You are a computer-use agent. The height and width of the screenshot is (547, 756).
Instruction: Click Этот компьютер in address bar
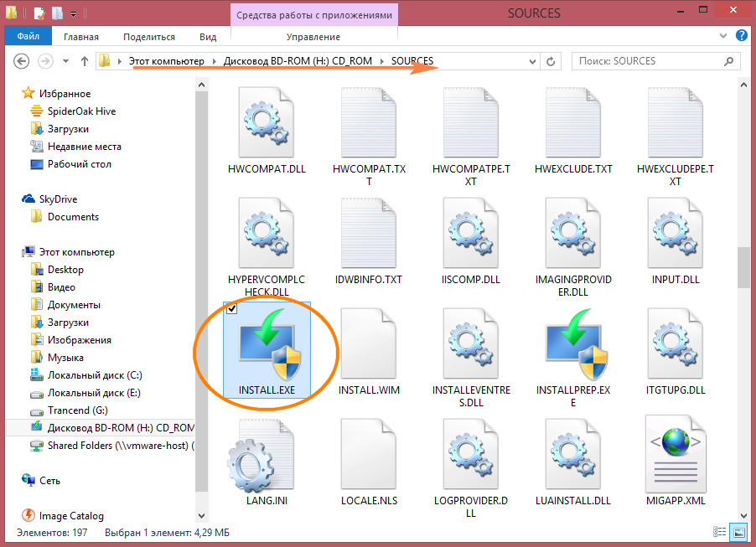click(166, 61)
